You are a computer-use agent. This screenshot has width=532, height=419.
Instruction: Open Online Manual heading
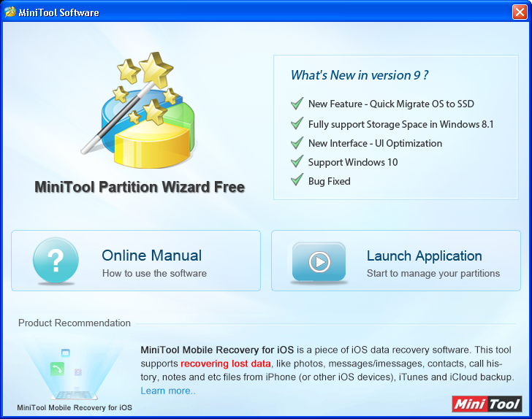pos(152,255)
